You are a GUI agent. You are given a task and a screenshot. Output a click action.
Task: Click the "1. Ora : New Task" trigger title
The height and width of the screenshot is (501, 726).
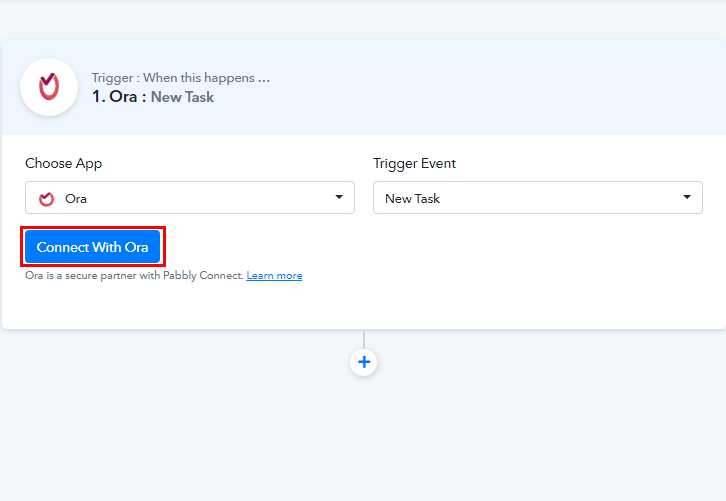click(153, 97)
